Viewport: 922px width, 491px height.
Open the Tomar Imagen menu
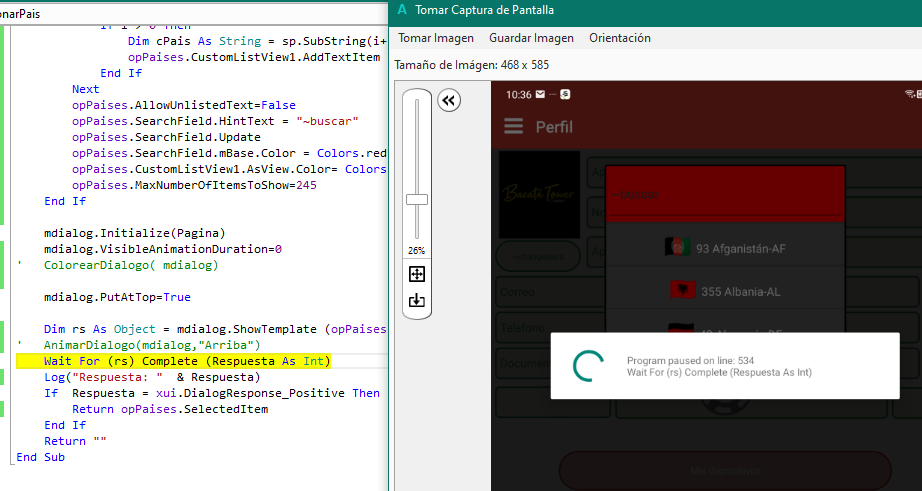[436, 38]
